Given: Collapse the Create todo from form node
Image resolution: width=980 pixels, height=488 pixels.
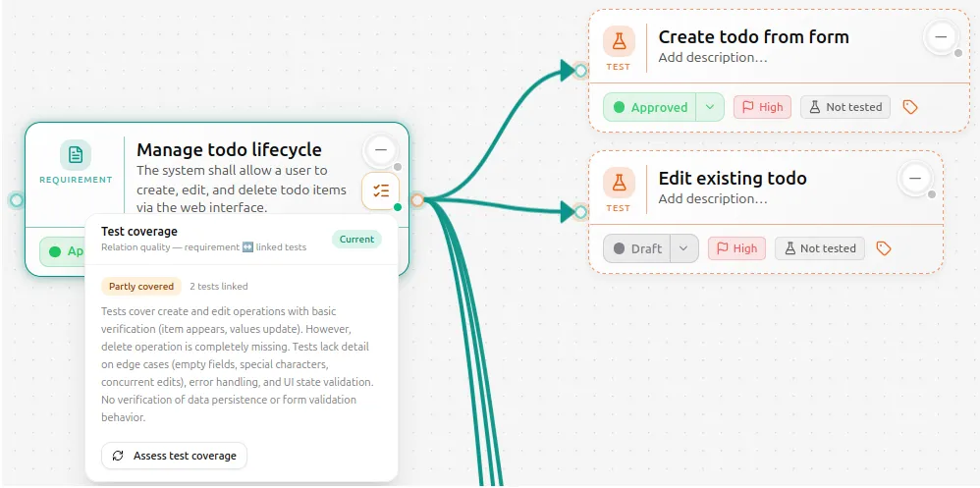Looking at the screenshot, I should pos(941,37).
